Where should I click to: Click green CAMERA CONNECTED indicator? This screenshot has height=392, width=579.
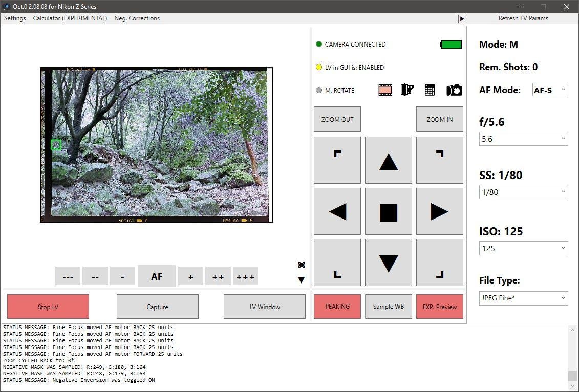319,45
